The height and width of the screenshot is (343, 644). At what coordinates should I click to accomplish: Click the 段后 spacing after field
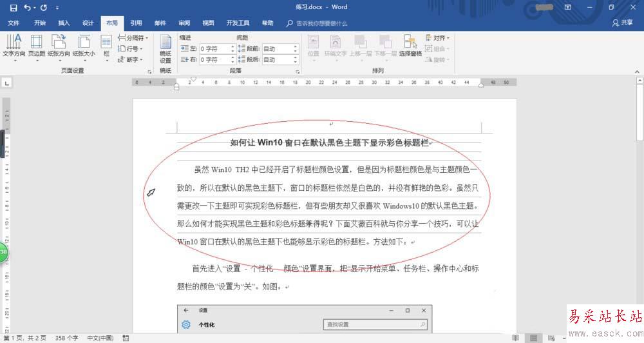tap(277, 59)
